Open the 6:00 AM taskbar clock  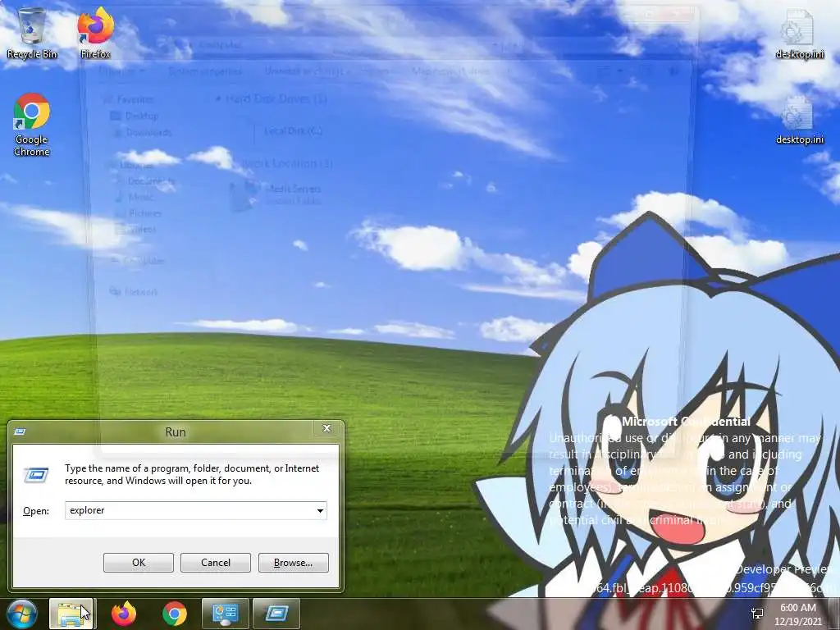tap(797, 614)
